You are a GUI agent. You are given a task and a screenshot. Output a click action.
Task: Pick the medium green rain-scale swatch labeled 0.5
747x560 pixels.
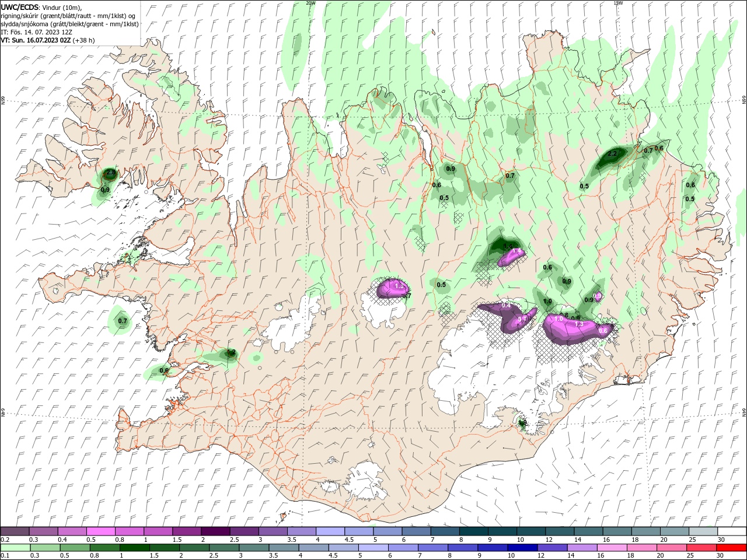(x=75, y=547)
